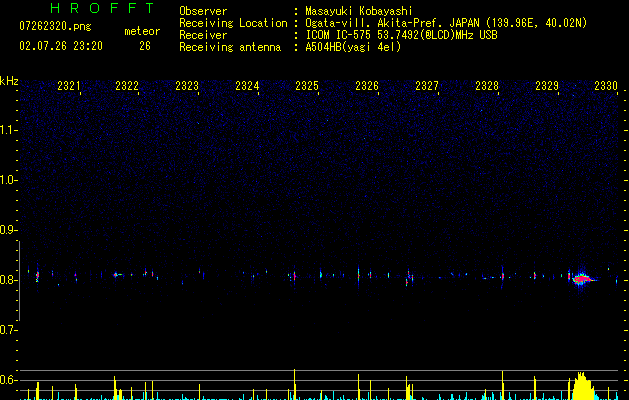Click the 1.0 kHz axis label
The height and width of the screenshot is (400, 629).
point(8,180)
